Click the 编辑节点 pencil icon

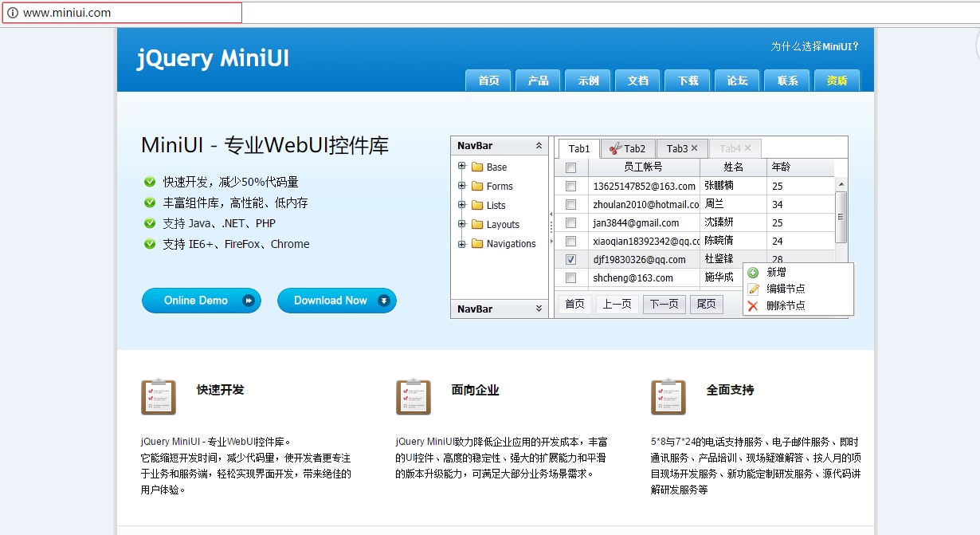(x=754, y=288)
